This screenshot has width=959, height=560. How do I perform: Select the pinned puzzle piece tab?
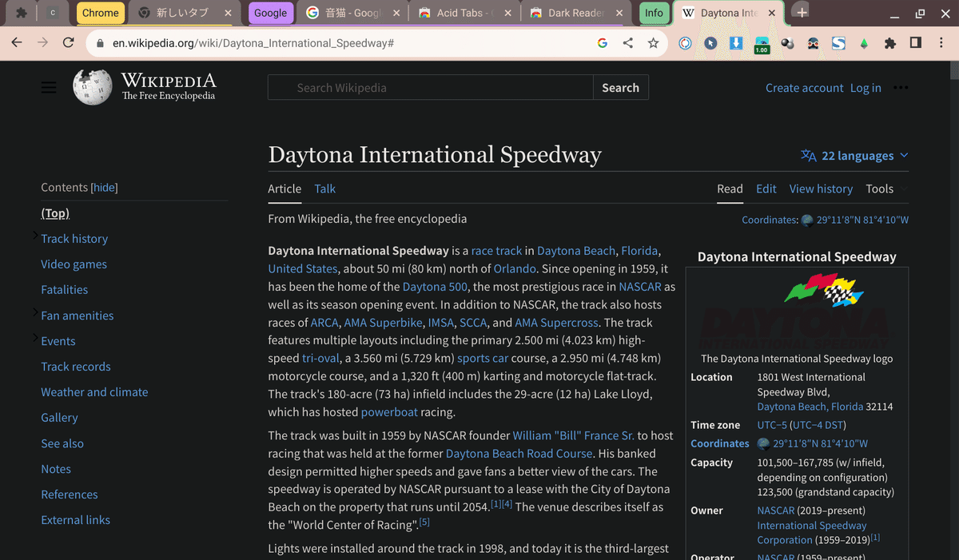tap(22, 13)
